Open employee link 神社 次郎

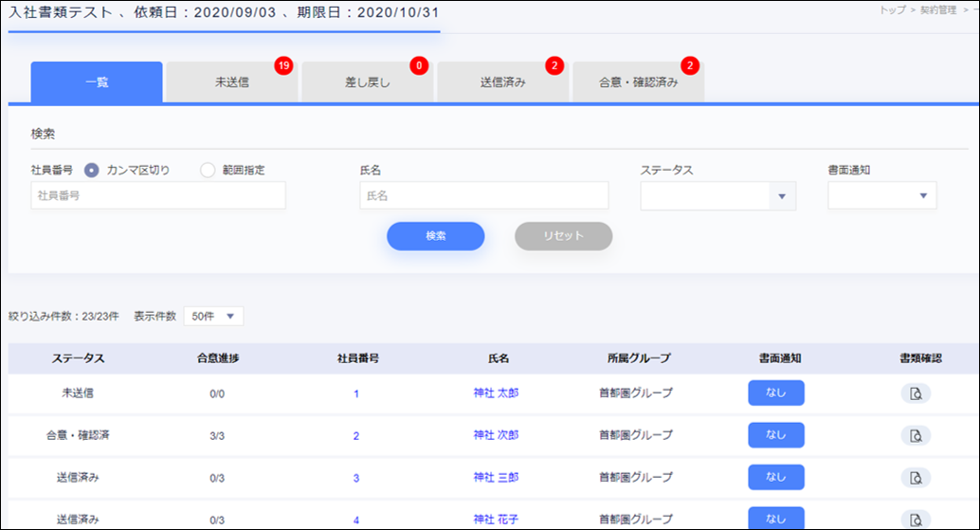(x=497, y=435)
